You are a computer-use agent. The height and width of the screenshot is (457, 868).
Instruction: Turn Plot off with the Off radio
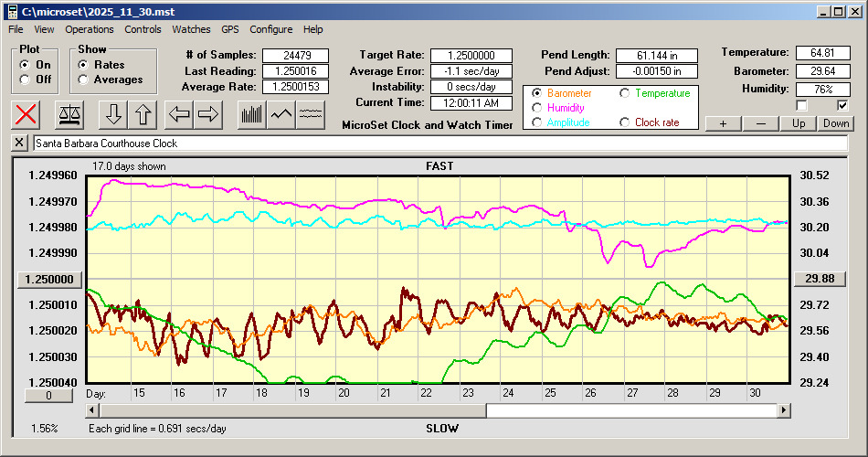click(x=26, y=80)
